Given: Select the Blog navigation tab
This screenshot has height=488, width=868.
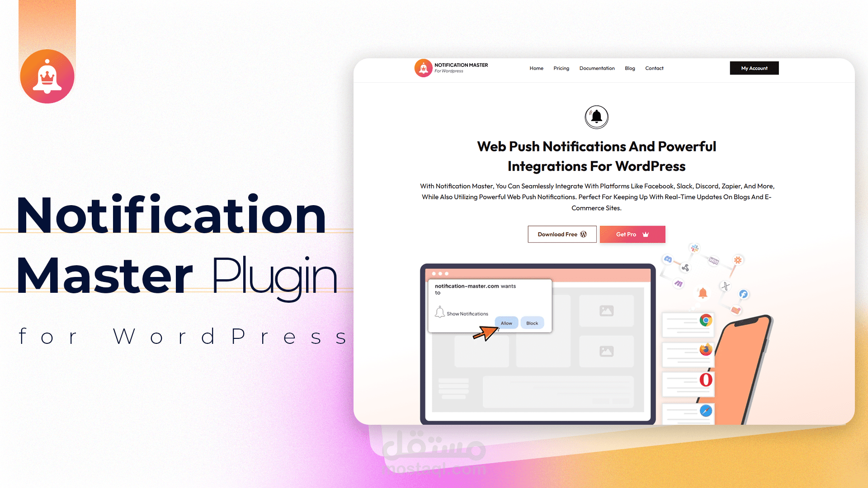Looking at the screenshot, I should [630, 67].
